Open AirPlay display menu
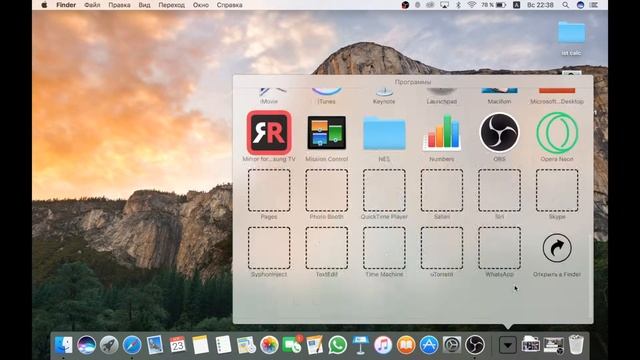This screenshot has height=360, width=640. (444, 5)
